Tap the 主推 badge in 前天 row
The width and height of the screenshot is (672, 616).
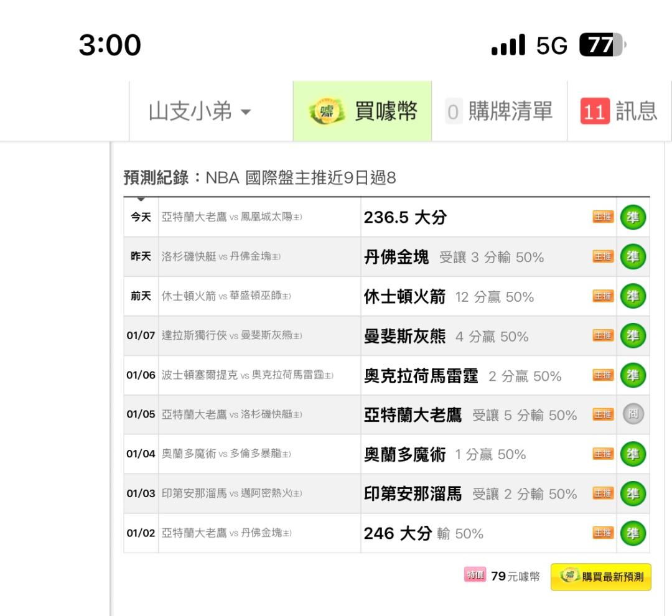(603, 296)
